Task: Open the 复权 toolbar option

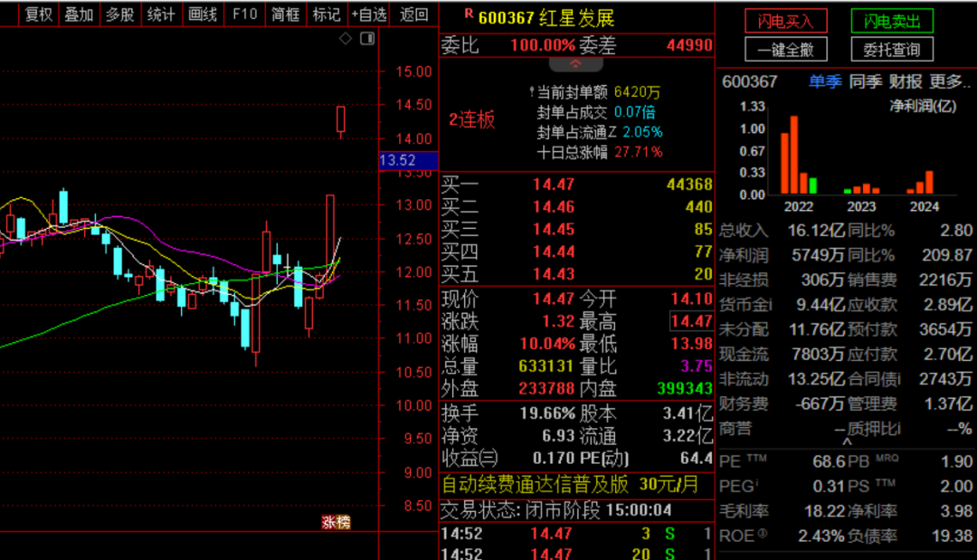Action: pos(39,14)
